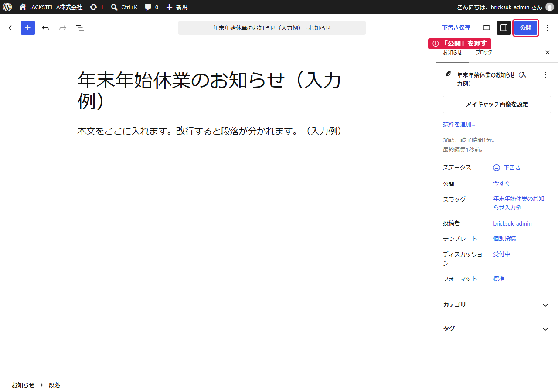
Task: Click the feather post icon in sidebar
Action: 448,75
